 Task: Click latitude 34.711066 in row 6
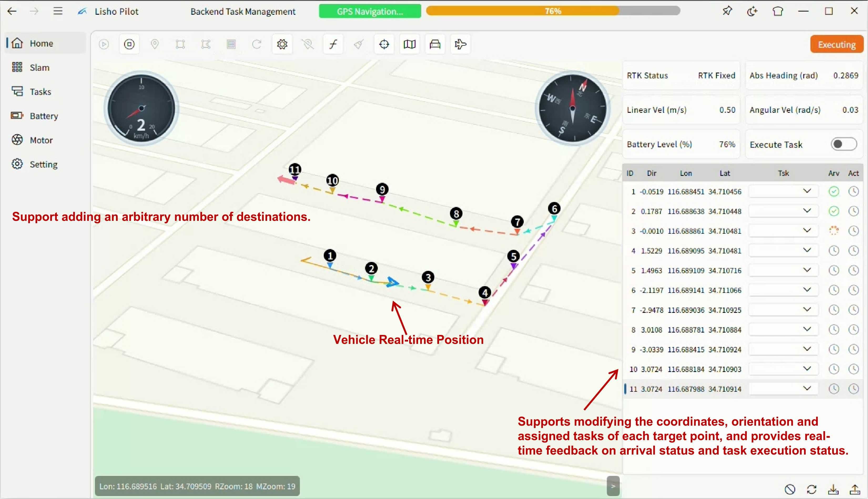coord(725,290)
